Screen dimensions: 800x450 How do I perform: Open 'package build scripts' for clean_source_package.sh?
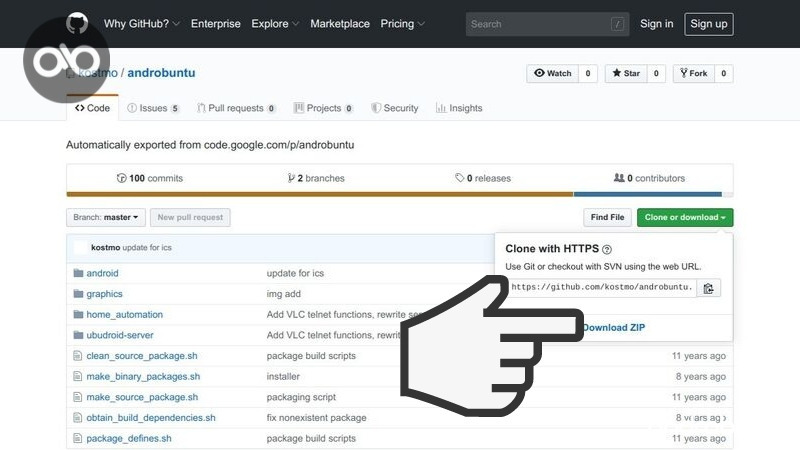pyautogui.click(x=311, y=356)
